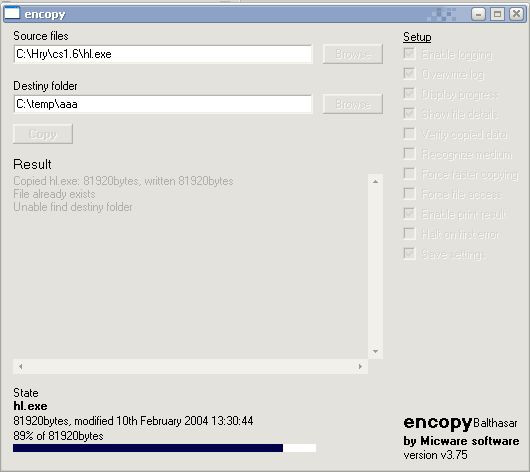Click the bold 'hl.exe' state filename
530x472 pixels.
[x=30, y=406]
